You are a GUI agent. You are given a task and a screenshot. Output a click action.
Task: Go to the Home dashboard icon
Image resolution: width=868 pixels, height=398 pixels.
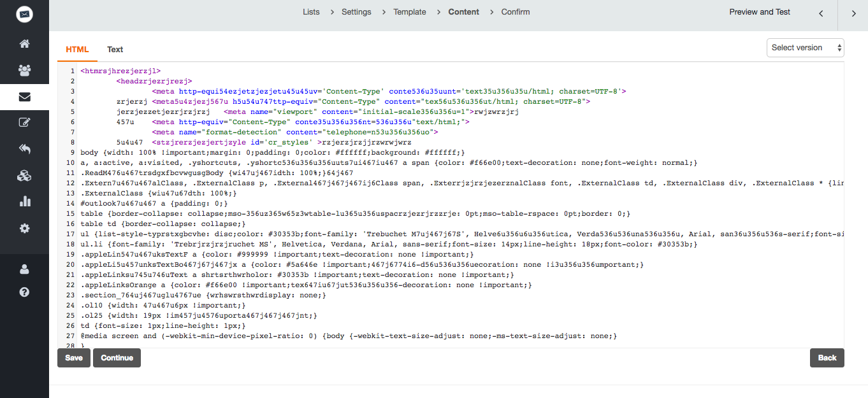24,44
